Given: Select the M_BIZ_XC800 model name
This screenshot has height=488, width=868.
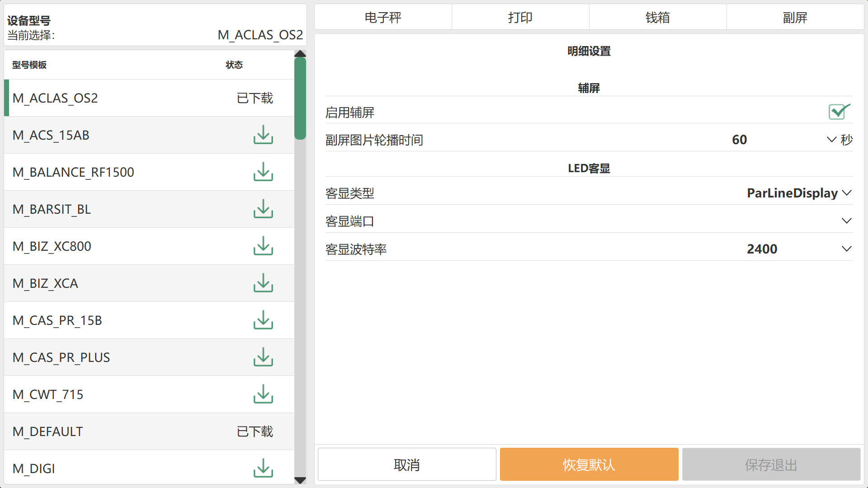Looking at the screenshot, I should (x=52, y=246).
